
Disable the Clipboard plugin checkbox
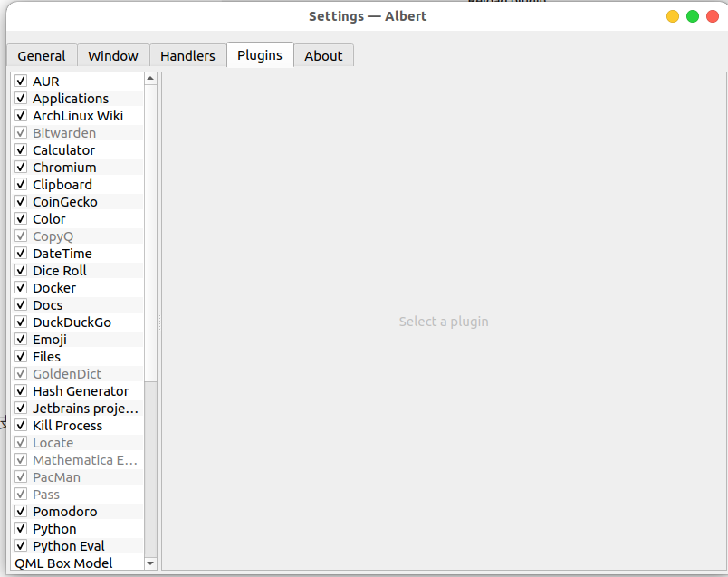coord(21,184)
